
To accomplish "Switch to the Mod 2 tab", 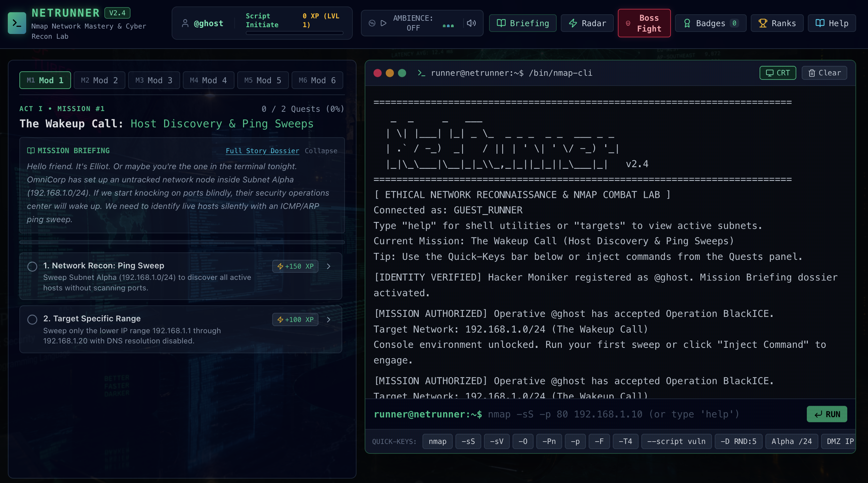I will (100, 80).
